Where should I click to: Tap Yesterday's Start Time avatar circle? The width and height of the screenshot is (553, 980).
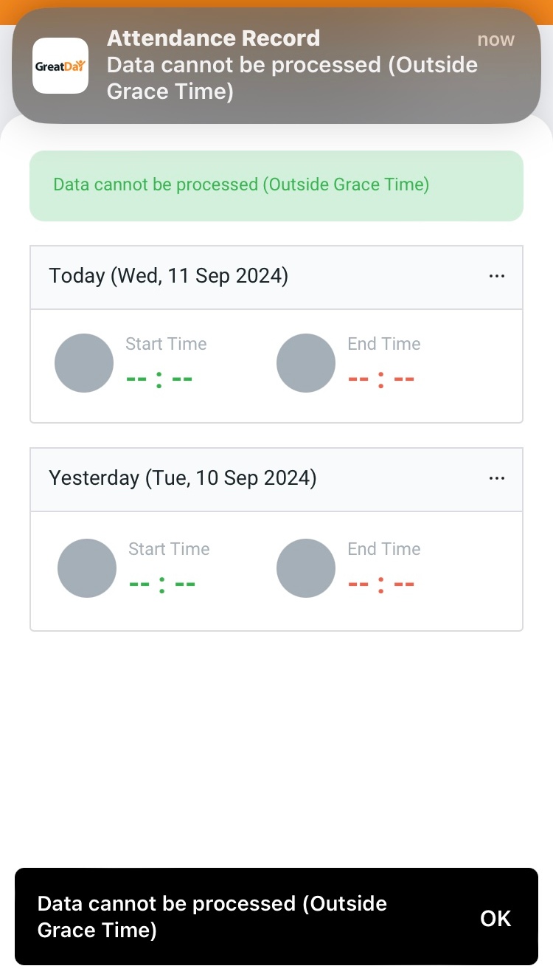pyautogui.click(x=87, y=568)
